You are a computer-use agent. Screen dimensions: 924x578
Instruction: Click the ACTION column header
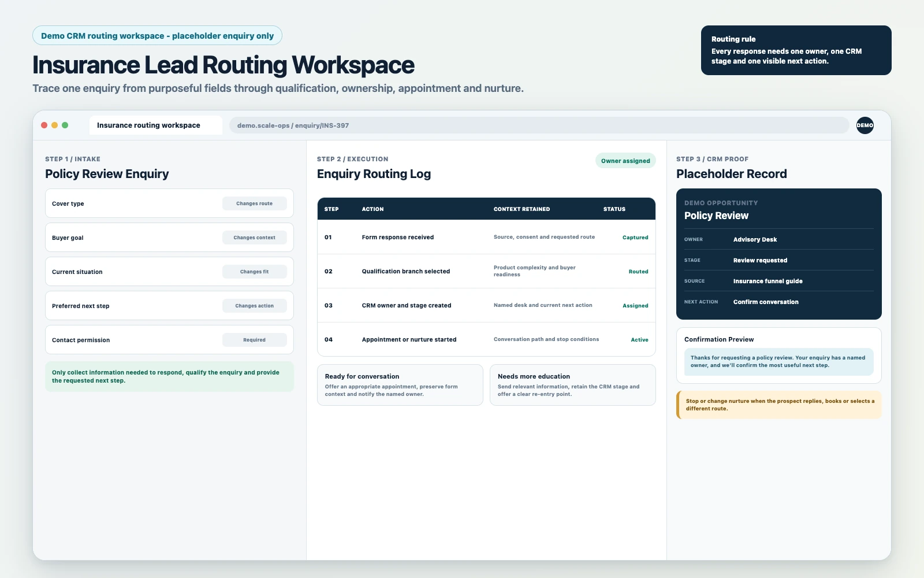pyautogui.click(x=372, y=209)
